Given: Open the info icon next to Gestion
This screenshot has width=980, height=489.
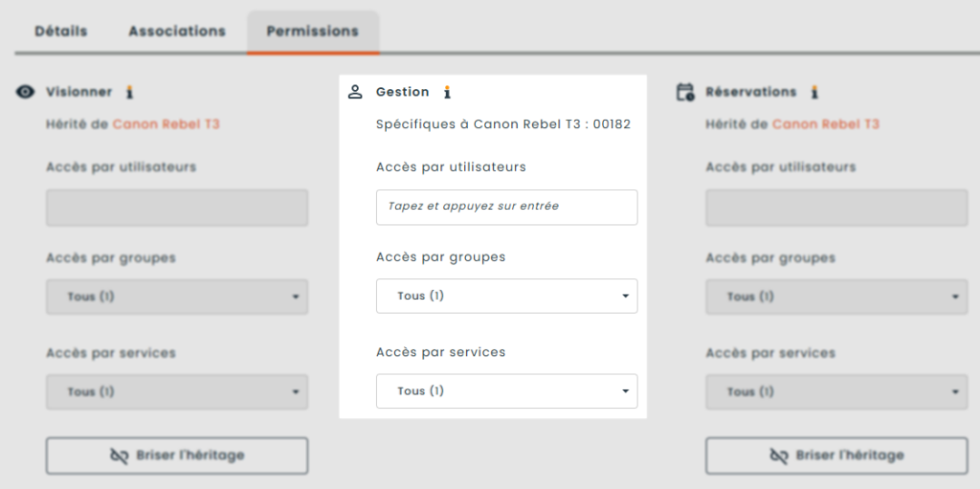Looking at the screenshot, I should click(x=446, y=93).
